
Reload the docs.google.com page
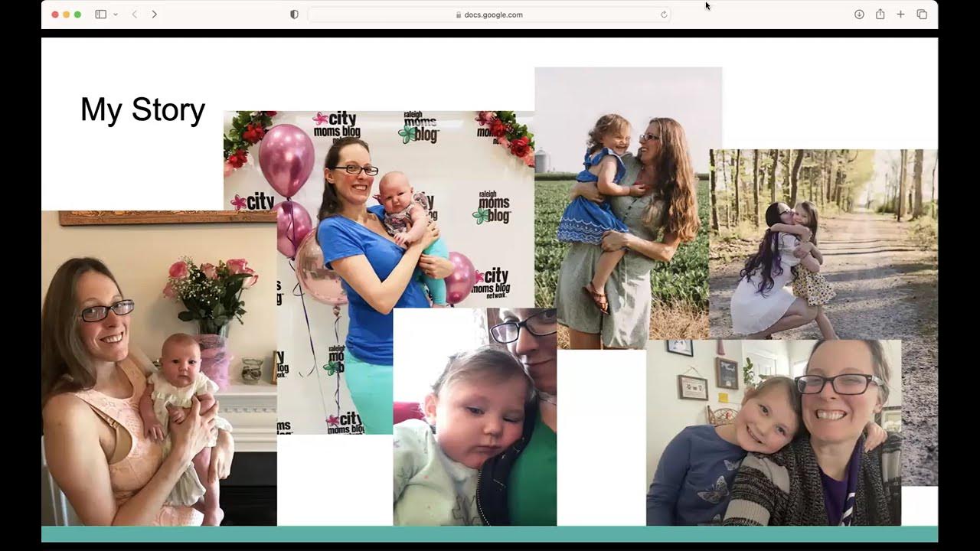(x=663, y=14)
